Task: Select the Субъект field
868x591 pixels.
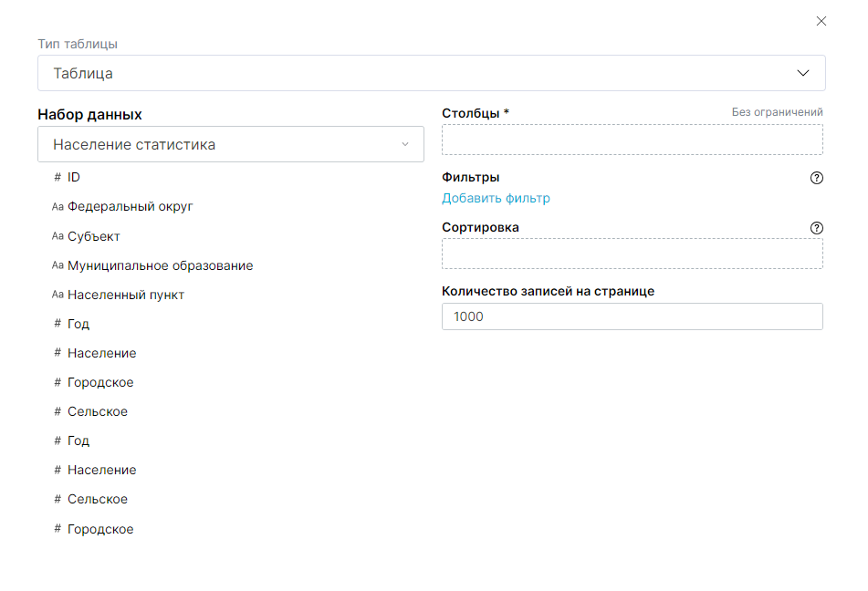Action: (93, 236)
